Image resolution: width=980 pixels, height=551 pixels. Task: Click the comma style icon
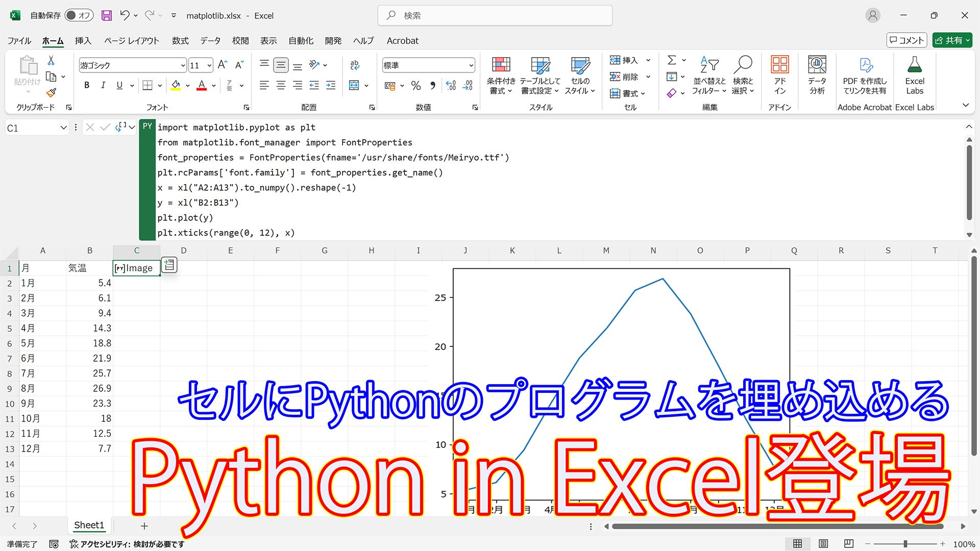[x=433, y=85]
